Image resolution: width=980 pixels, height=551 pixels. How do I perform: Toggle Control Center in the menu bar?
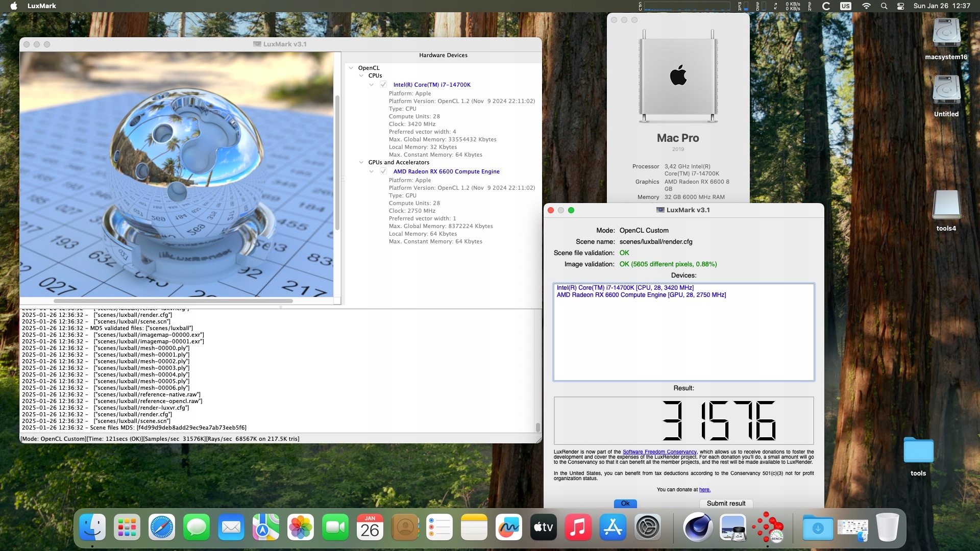(901, 6)
